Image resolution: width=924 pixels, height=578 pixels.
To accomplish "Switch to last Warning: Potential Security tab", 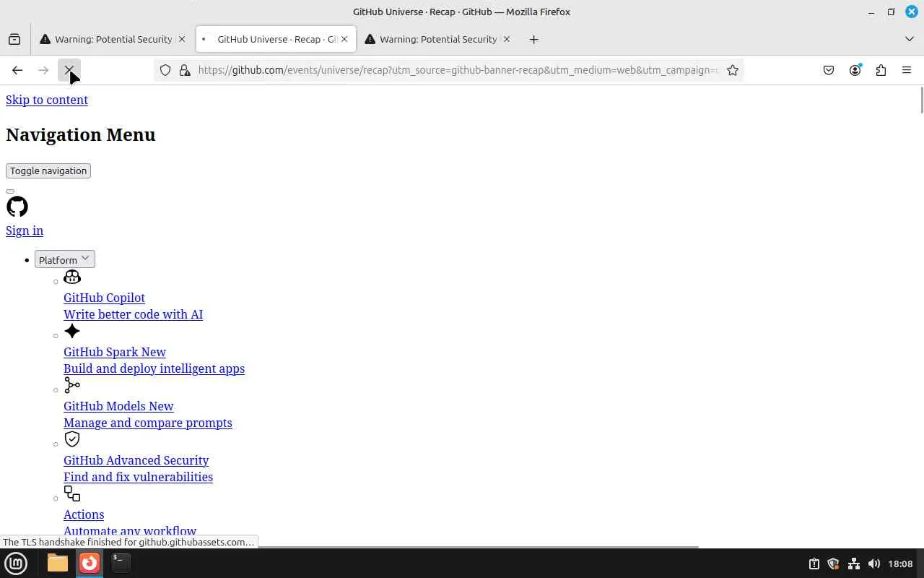I will pyautogui.click(x=437, y=39).
